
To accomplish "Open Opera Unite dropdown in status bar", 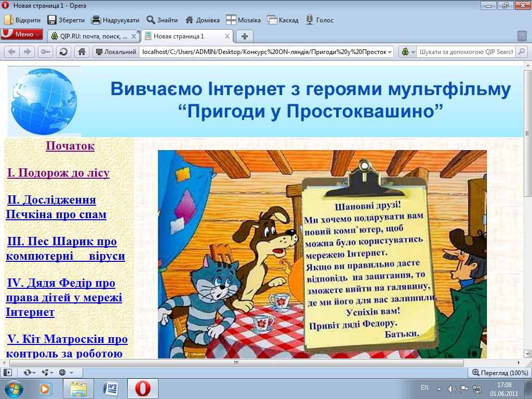I will point(47,373).
